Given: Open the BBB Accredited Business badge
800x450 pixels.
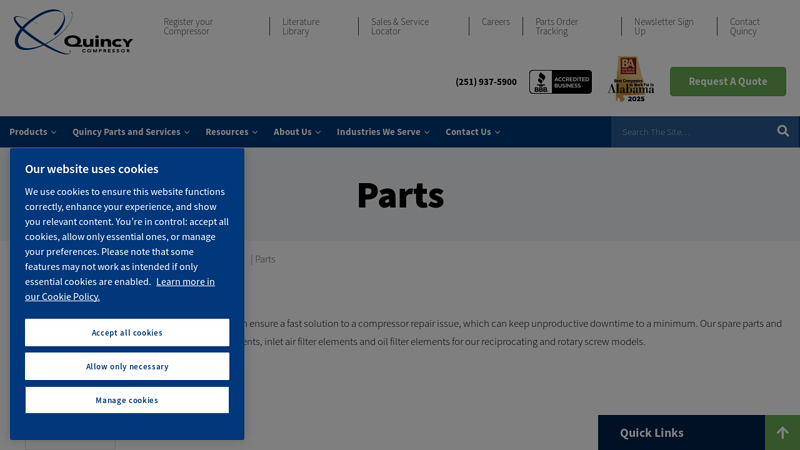Looking at the screenshot, I should [x=560, y=82].
